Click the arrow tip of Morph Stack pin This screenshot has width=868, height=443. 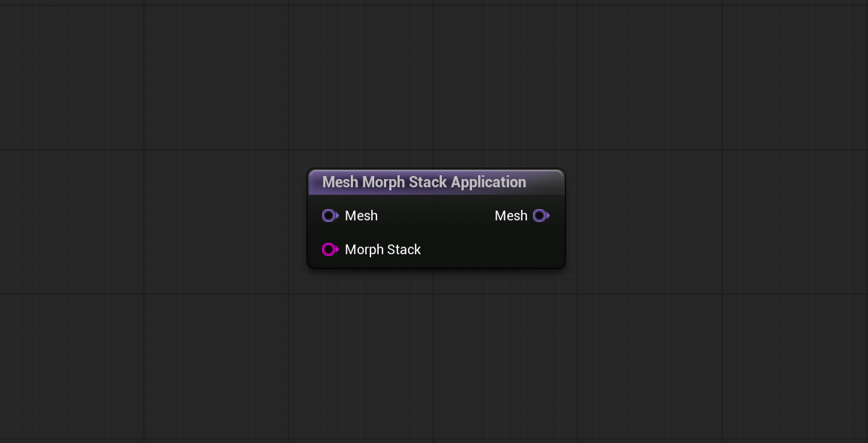point(337,250)
